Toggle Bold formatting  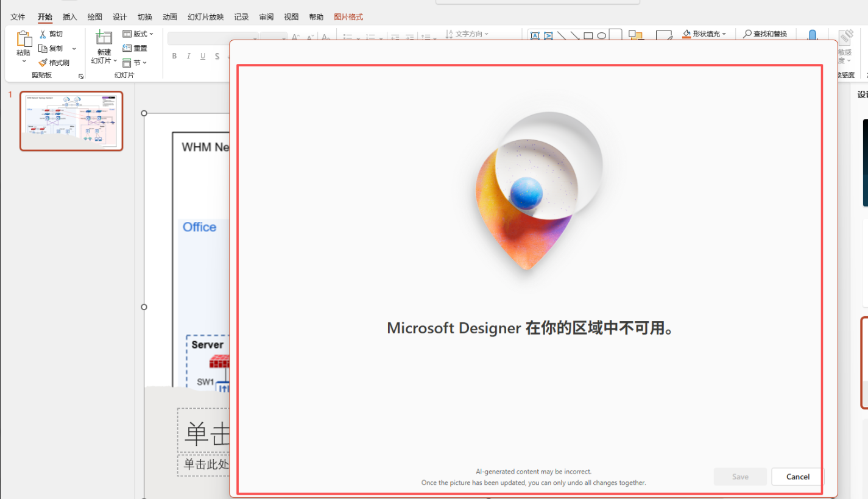(174, 57)
